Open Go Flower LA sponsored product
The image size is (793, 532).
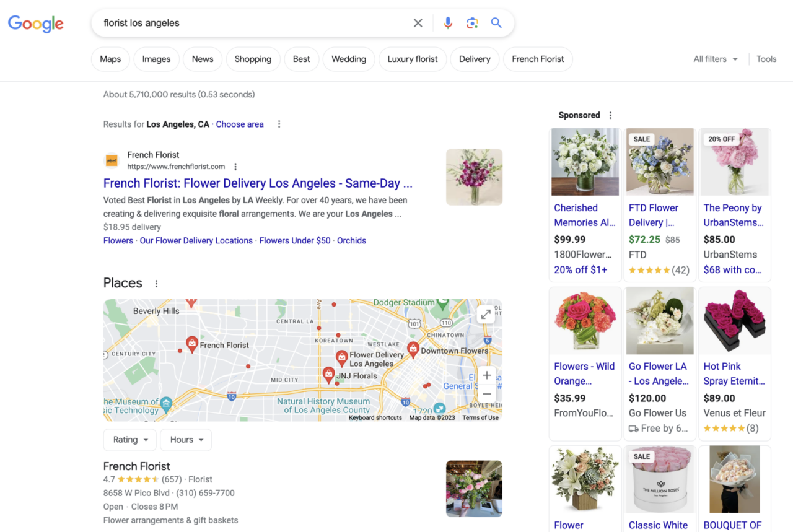click(x=659, y=373)
